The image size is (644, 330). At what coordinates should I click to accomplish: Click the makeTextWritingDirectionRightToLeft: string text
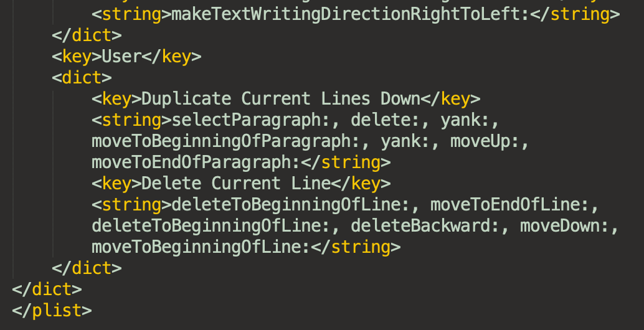[x=351, y=14]
